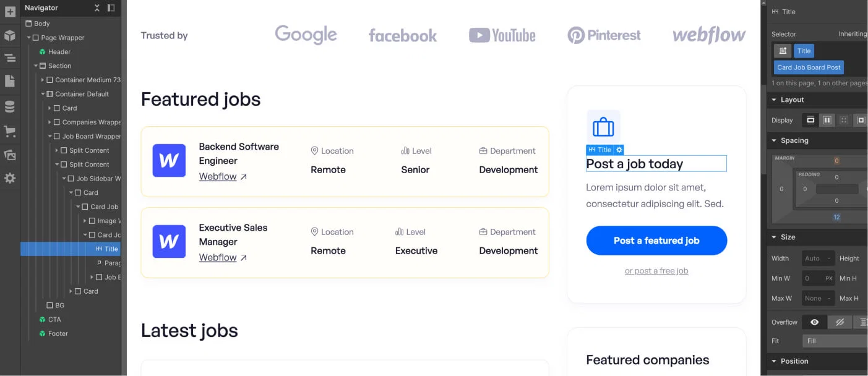The image size is (868, 376).
Task: Open the CMS Collections panel
Action: tap(10, 106)
